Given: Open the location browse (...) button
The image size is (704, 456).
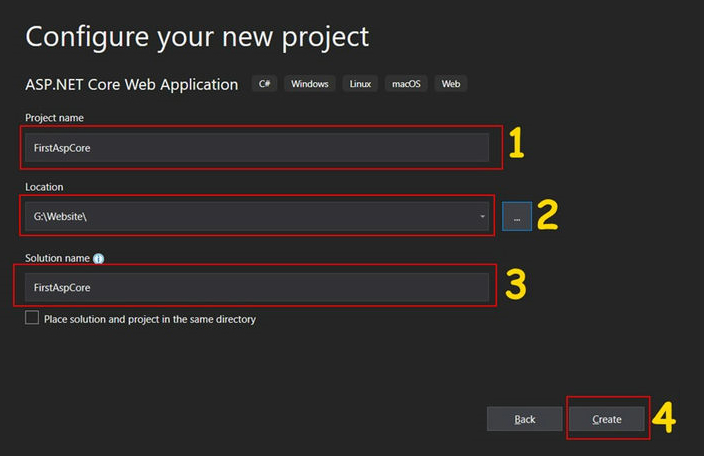Looking at the screenshot, I should [x=517, y=216].
